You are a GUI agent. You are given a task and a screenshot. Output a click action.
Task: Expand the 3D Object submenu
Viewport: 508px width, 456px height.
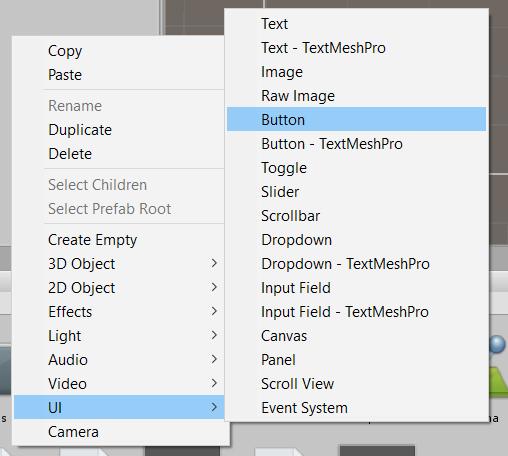(119, 264)
